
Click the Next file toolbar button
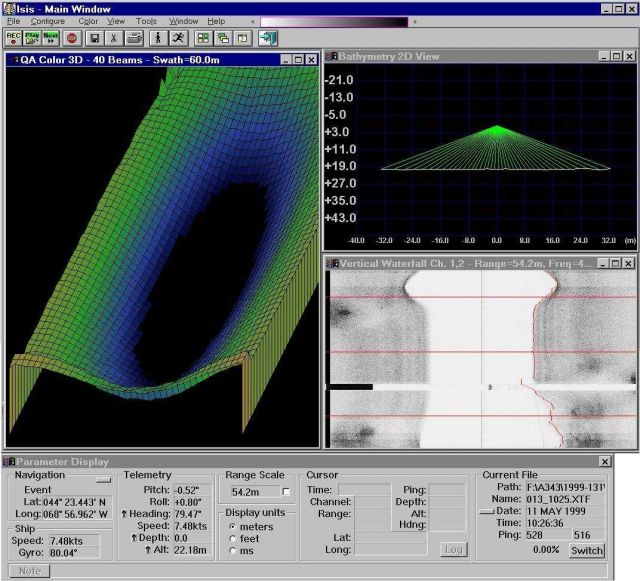(x=51, y=38)
